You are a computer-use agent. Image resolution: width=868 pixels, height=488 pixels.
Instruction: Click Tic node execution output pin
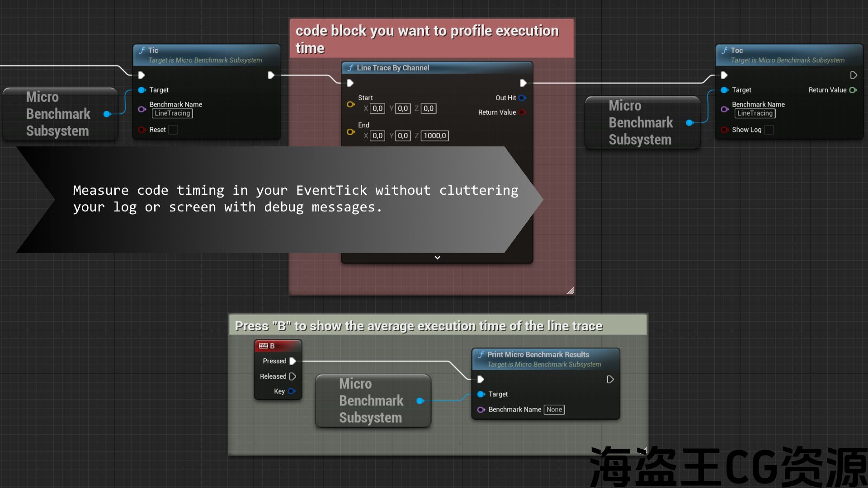271,75
